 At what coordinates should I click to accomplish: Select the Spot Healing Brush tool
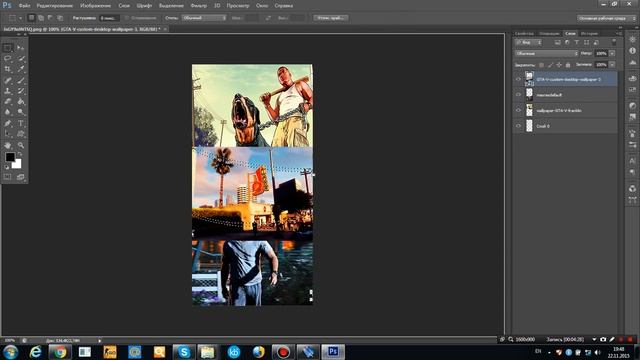click(8, 80)
